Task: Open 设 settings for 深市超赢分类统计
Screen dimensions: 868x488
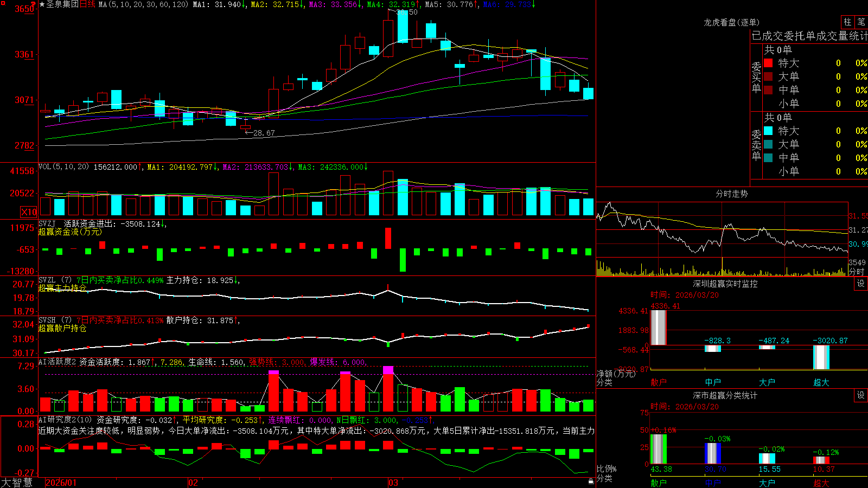Action: pos(861,395)
